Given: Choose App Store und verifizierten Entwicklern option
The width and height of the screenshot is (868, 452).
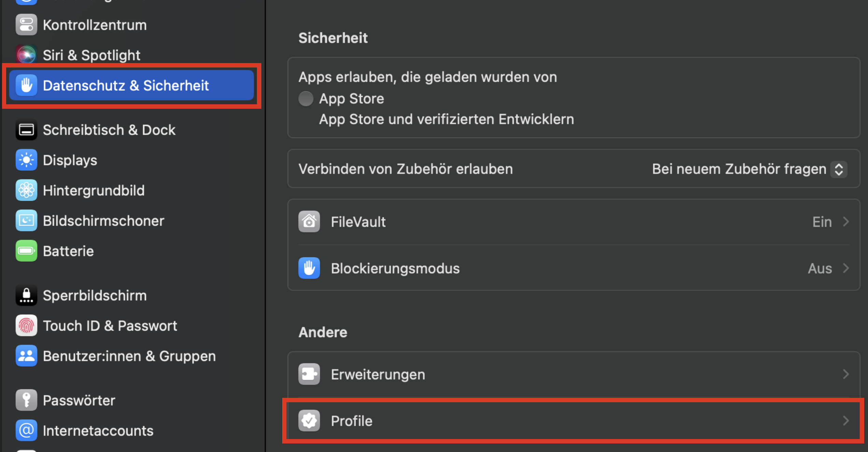Looking at the screenshot, I should point(446,119).
